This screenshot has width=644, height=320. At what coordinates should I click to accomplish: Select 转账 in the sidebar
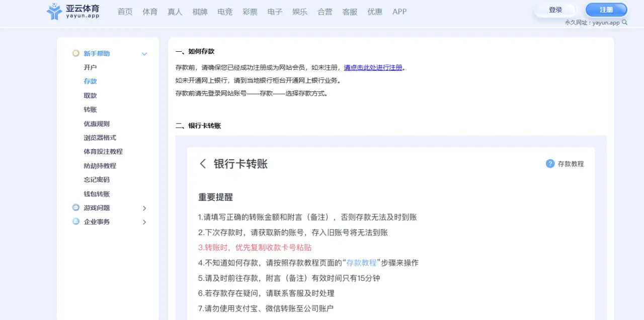(x=90, y=110)
